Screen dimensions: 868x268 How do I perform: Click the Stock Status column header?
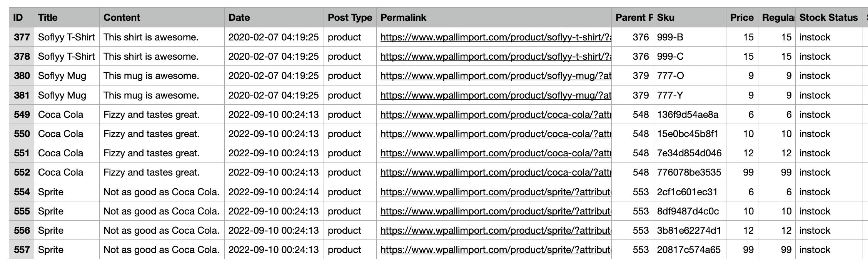coord(828,18)
